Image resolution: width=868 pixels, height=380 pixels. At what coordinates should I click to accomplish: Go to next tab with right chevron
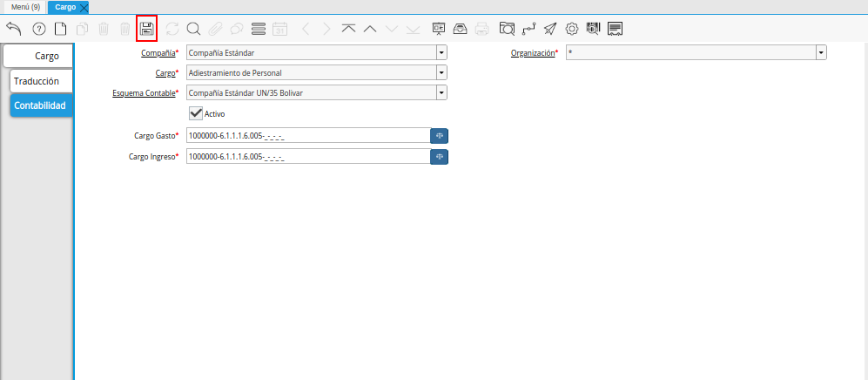click(x=326, y=29)
